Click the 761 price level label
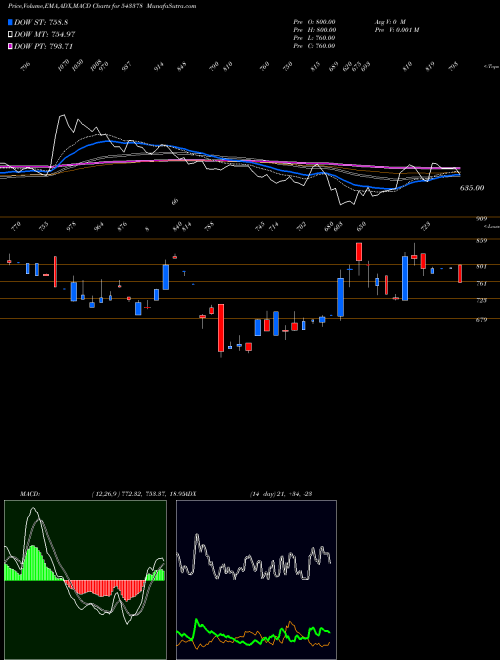The height and width of the screenshot is (660, 500). (x=481, y=284)
